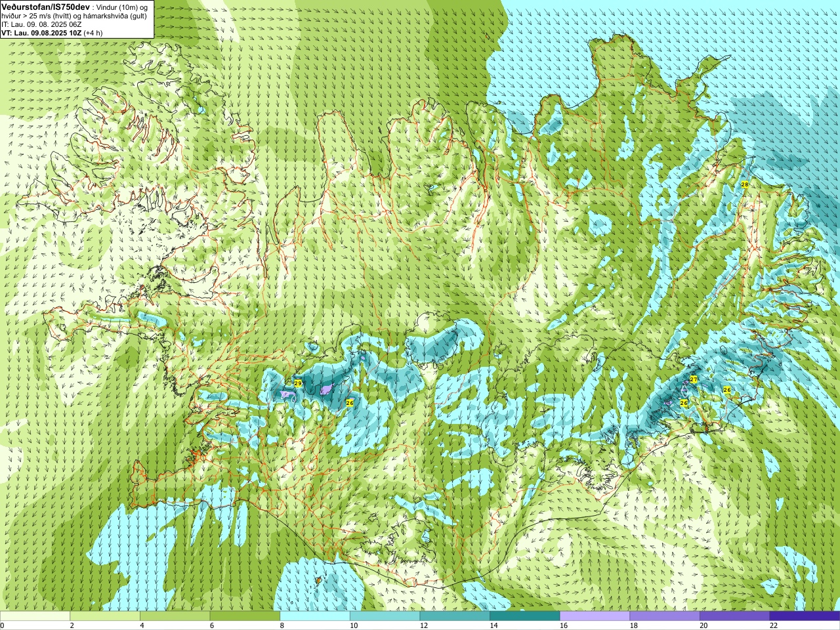Image resolution: width=840 pixels, height=630 pixels.
Task: Click the 4–6 m/s green swatch
Action: pos(175,616)
